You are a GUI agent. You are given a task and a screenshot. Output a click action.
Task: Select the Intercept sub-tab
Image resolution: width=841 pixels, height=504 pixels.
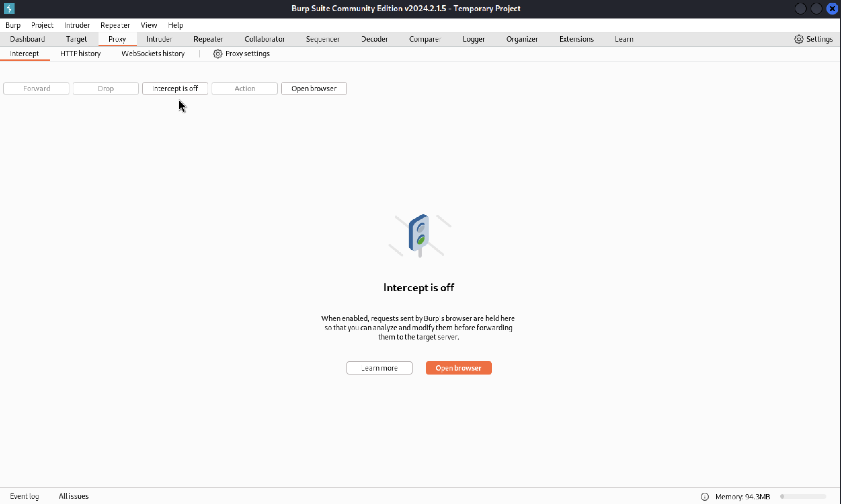point(24,54)
